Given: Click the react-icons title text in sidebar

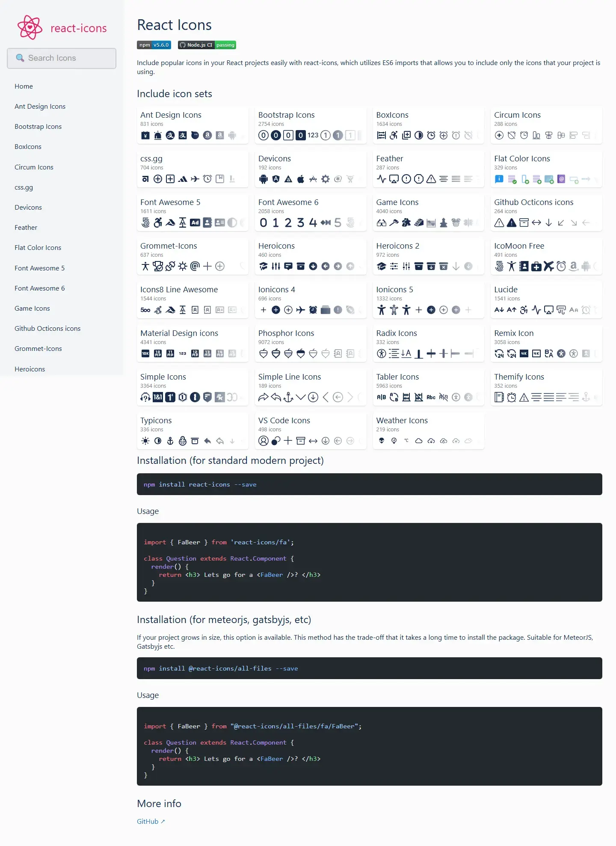Looking at the screenshot, I should click(79, 28).
